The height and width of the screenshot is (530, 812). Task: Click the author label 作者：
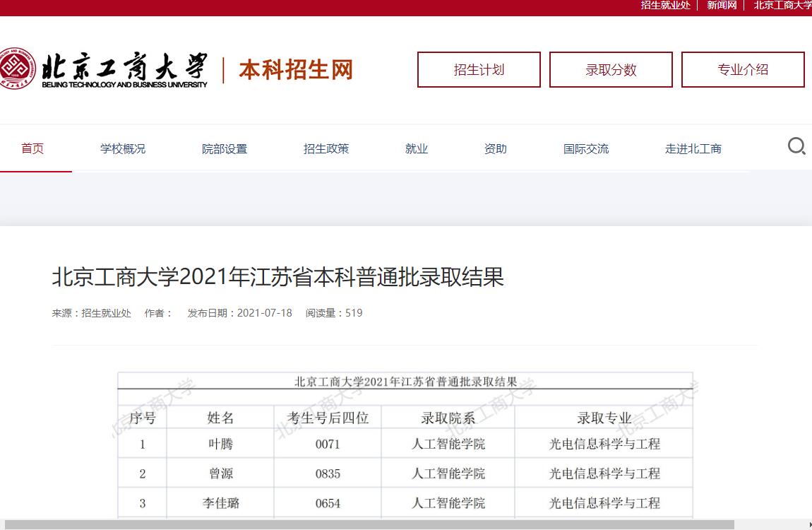click(158, 313)
